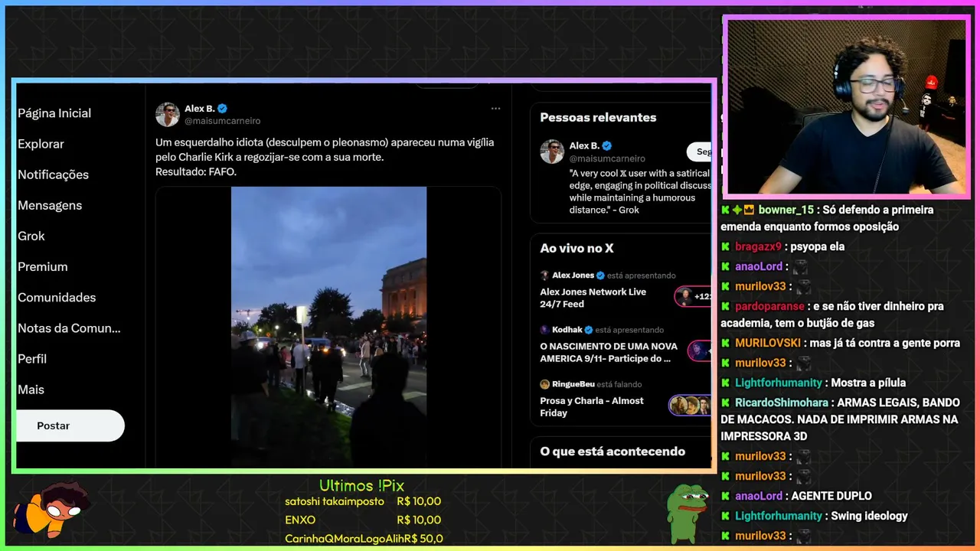Image resolution: width=980 pixels, height=551 pixels.
Task: Click pardoparanse username in chat
Action: click(x=769, y=306)
